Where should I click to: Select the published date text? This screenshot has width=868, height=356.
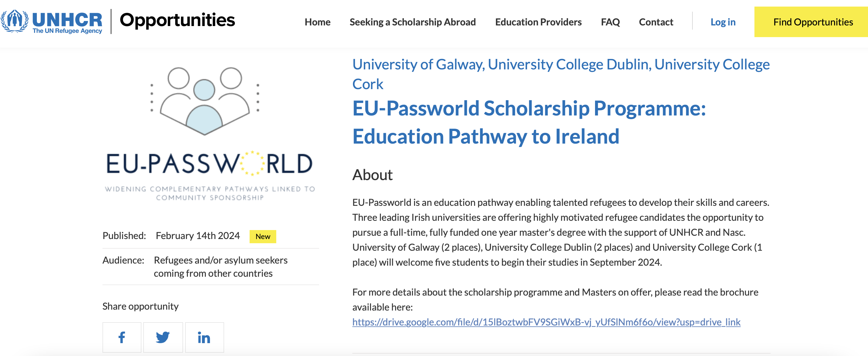pyautogui.click(x=197, y=236)
